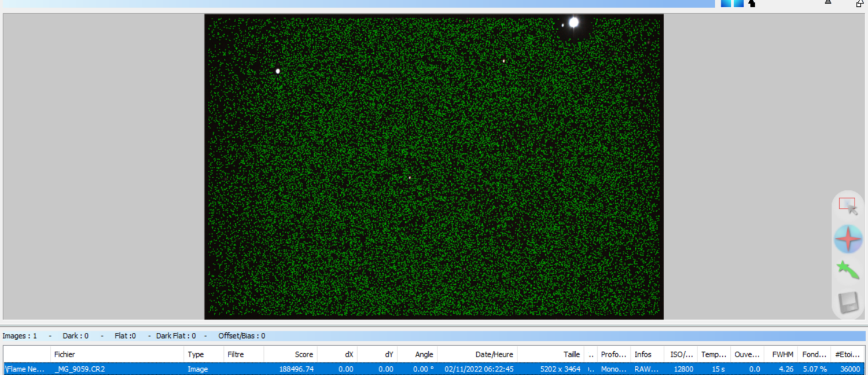Click the Offset/Bias : 0 status text

pyautogui.click(x=242, y=336)
